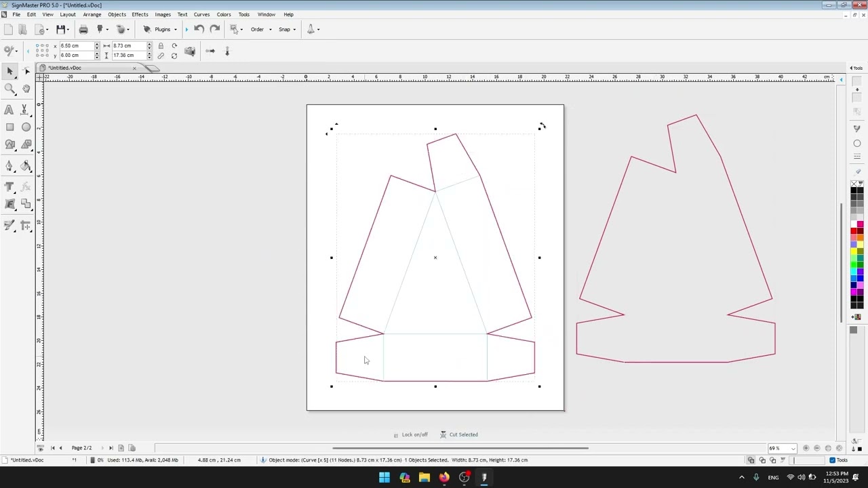The image size is (868, 488).
Task: Select the Node edit tool
Action: click(26, 71)
